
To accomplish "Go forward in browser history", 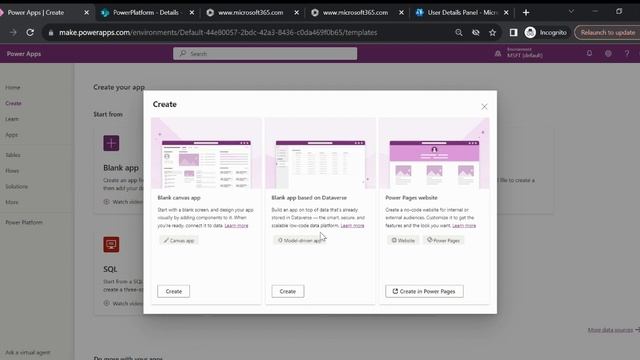I will [13, 32].
